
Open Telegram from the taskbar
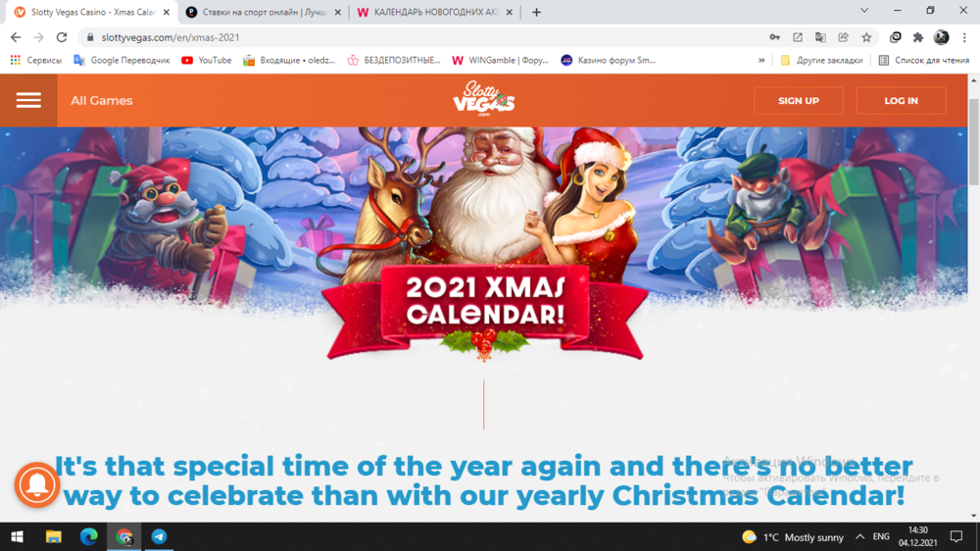(x=159, y=536)
